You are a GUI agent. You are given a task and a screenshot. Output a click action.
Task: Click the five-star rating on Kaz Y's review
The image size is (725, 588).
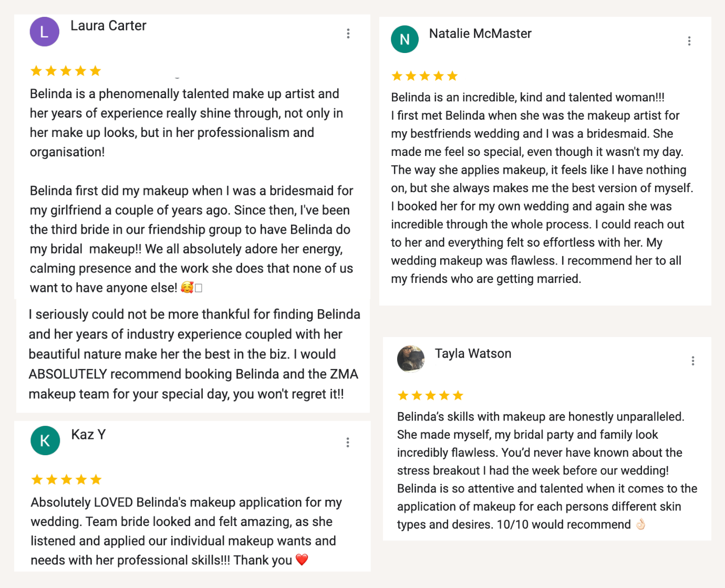(66, 479)
